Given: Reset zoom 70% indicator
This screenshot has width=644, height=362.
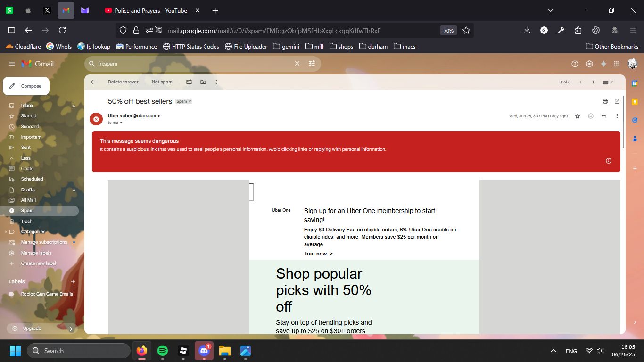Looking at the screenshot, I should tap(448, 31).
